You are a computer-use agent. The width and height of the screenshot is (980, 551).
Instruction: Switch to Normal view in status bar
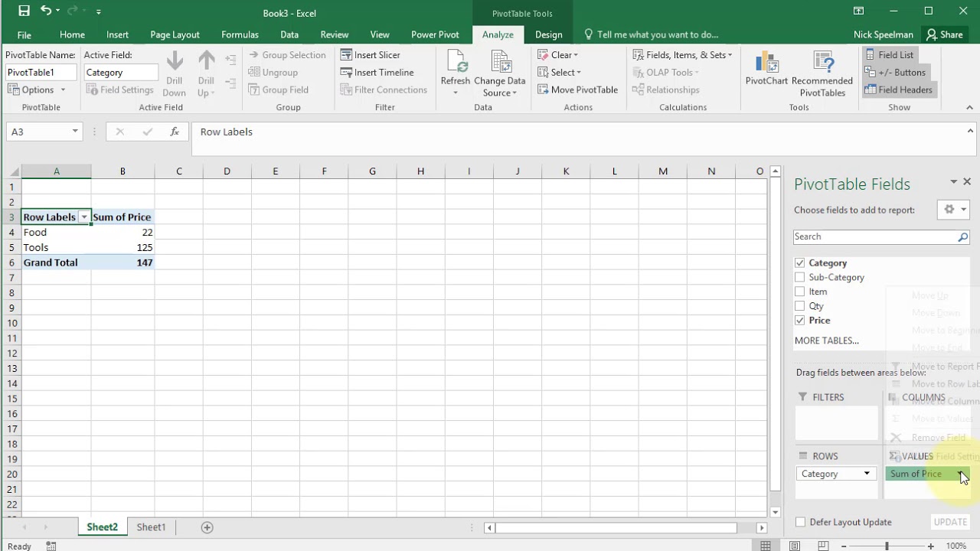tap(766, 546)
